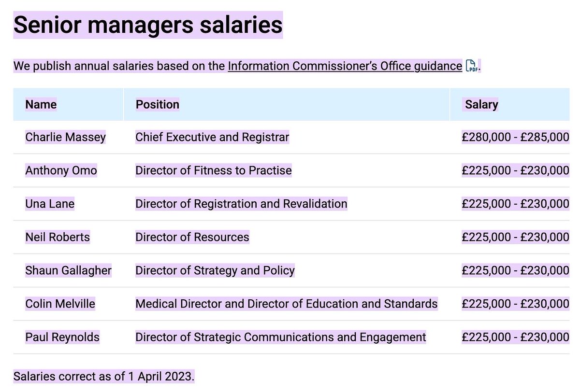The height and width of the screenshot is (392, 580).
Task: Select the Salary column header
Action: click(481, 104)
